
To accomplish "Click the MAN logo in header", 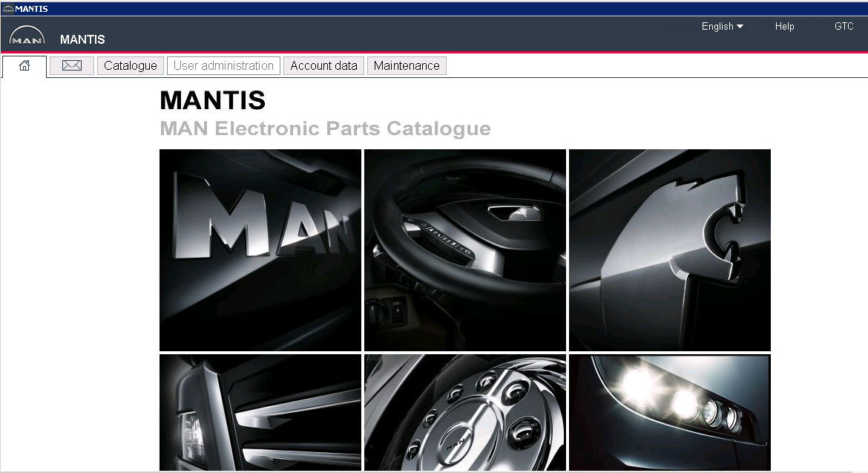I will 27,36.
